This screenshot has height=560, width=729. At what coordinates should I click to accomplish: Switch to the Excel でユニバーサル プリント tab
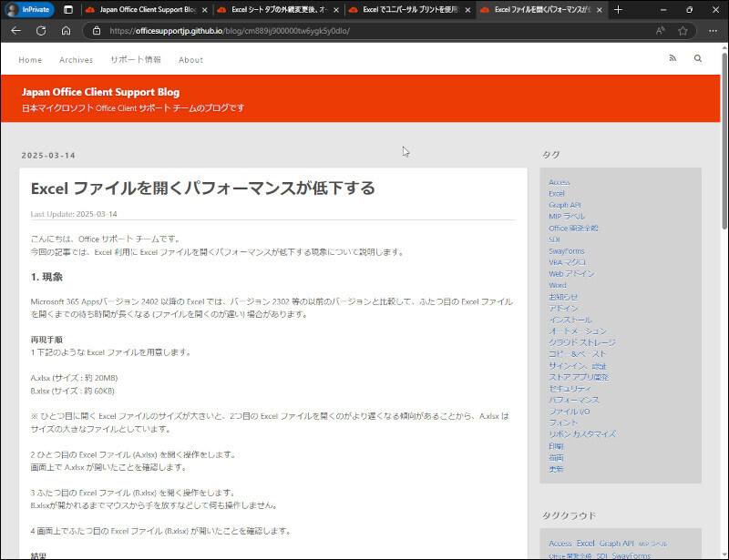[x=406, y=9]
